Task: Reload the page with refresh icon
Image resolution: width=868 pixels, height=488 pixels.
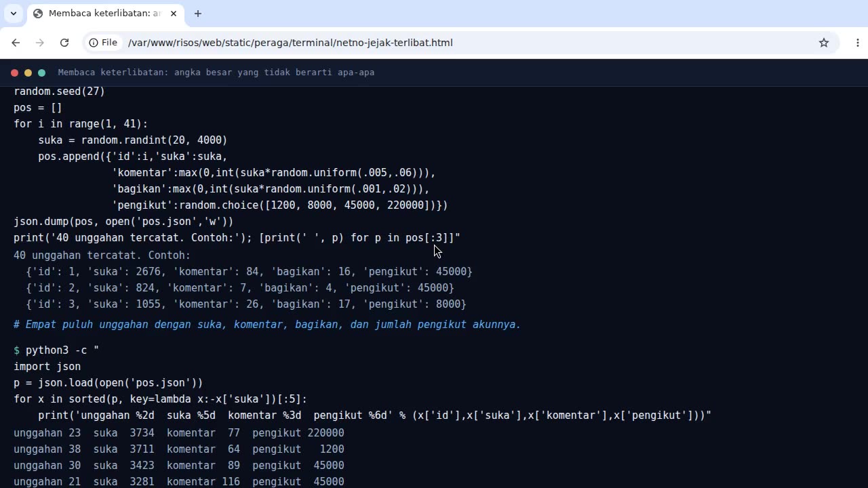Action: tap(64, 43)
